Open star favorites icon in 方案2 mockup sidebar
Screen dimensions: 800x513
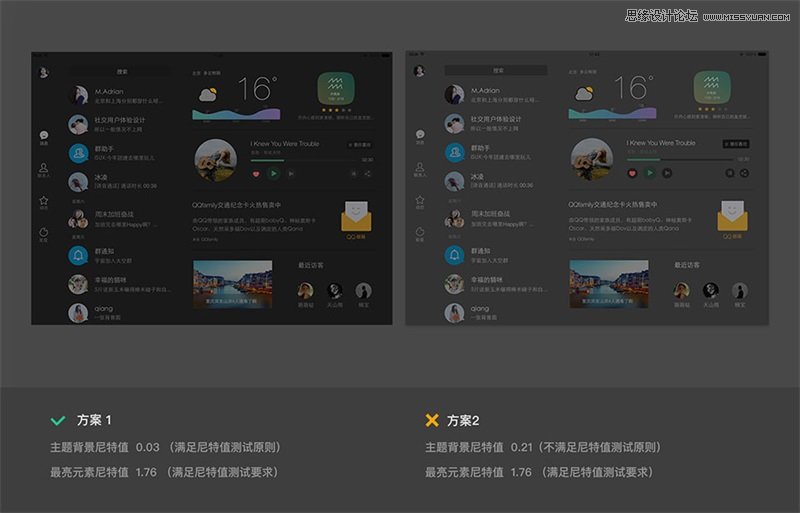point(420,200)
